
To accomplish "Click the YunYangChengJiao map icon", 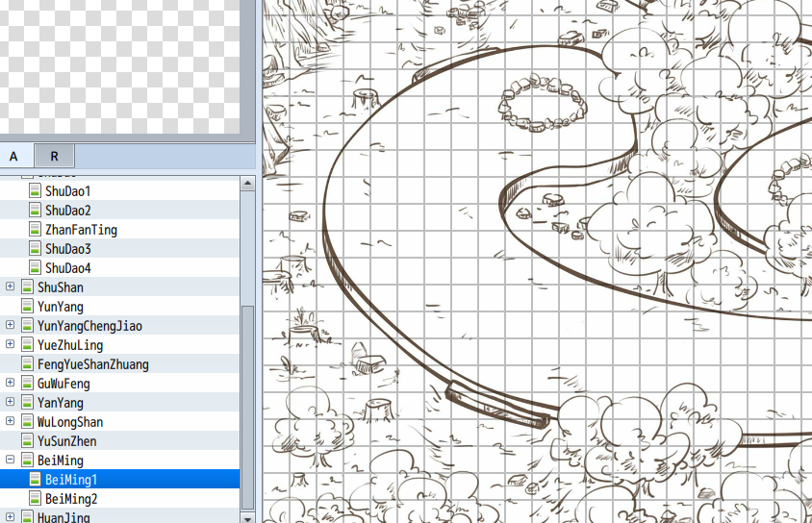I will pyautogui.click(x=28, y=325).
